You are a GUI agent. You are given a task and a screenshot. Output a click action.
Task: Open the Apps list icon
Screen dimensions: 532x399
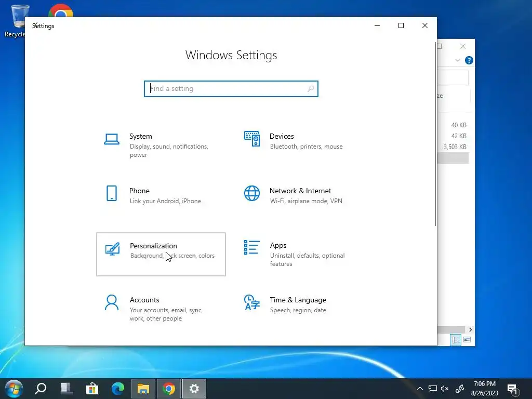(252, 247)
